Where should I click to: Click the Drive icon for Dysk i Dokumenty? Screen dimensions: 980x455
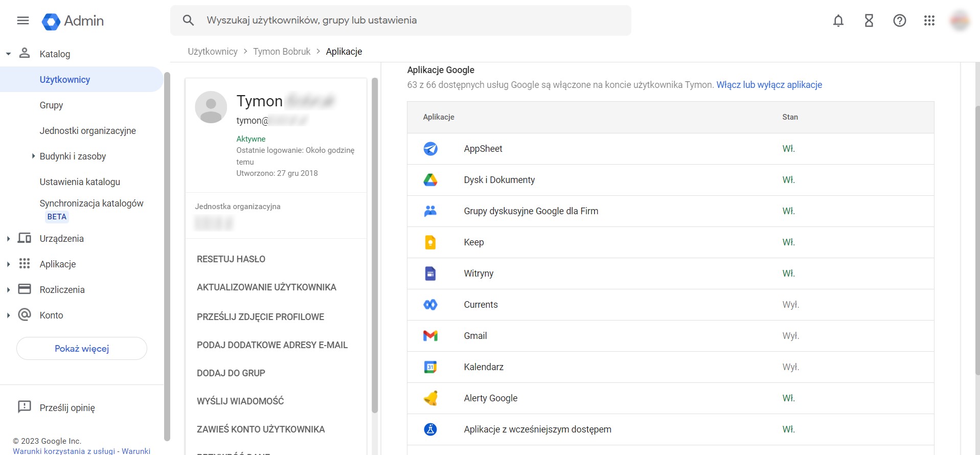(430, 180)
